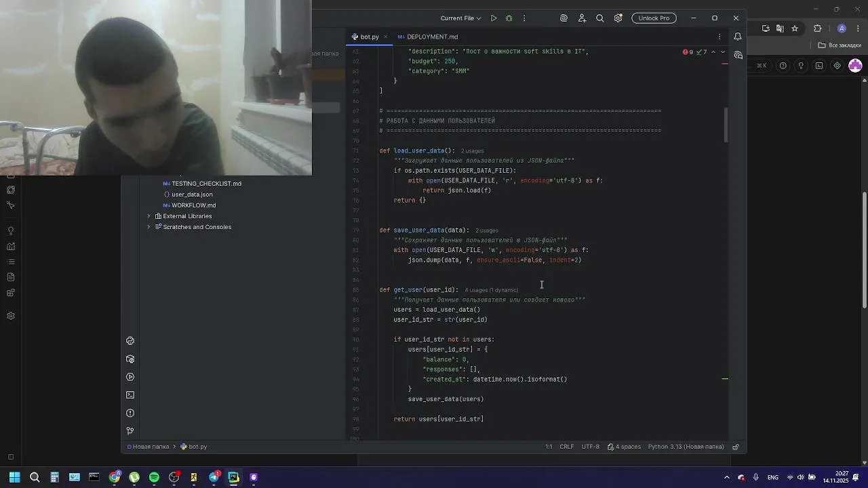Jump to previous highlighted error arrow

pyautogui.click(x=713, y=52)
